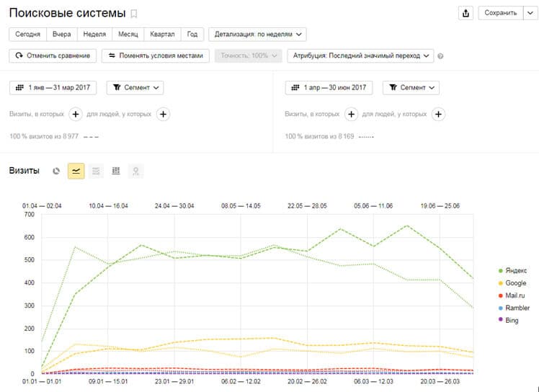Add visit condition plus for first period
539x392 pixels.
(76, 114)
